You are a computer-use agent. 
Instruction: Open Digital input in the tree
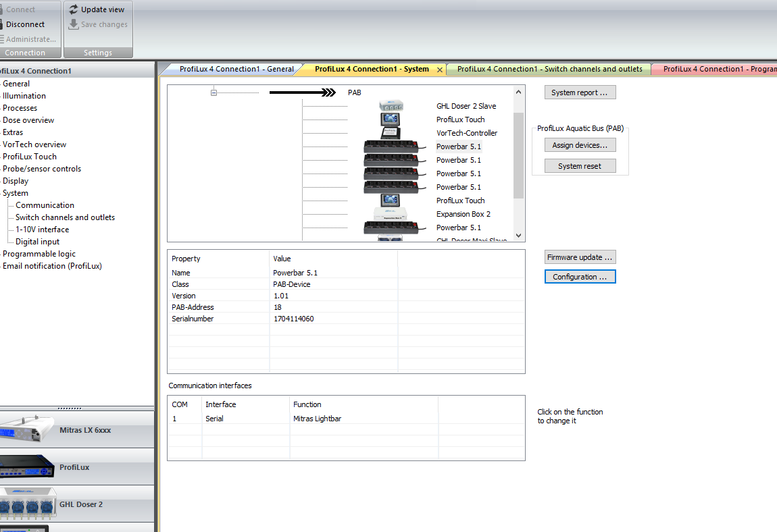[37, 241]
